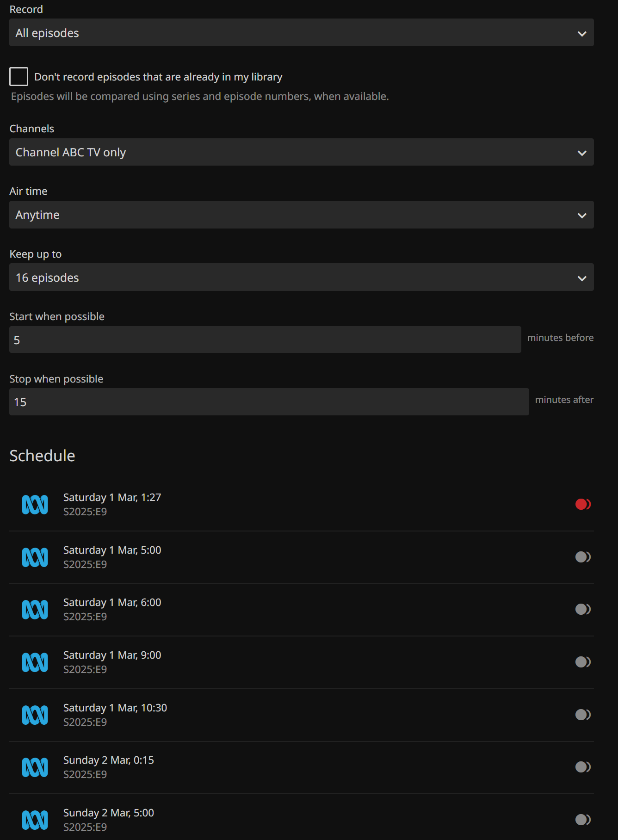Click the record icon for Saturday 6:00
Image resolution: width=618 pixels, height=840 pixels.
582,609
